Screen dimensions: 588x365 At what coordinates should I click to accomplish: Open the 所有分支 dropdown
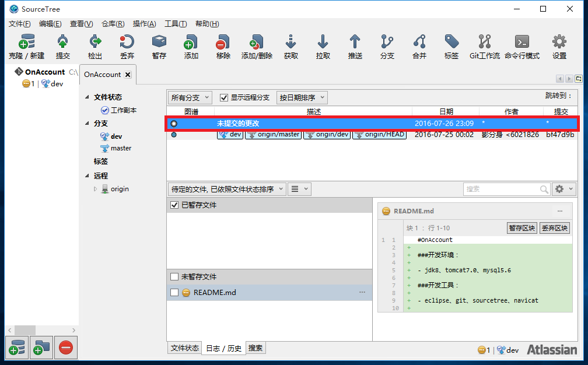190,98
